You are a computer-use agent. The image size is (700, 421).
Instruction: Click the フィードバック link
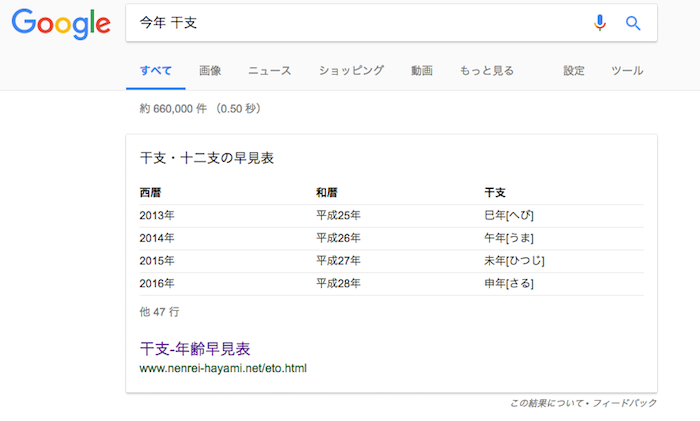click(628, 403)
